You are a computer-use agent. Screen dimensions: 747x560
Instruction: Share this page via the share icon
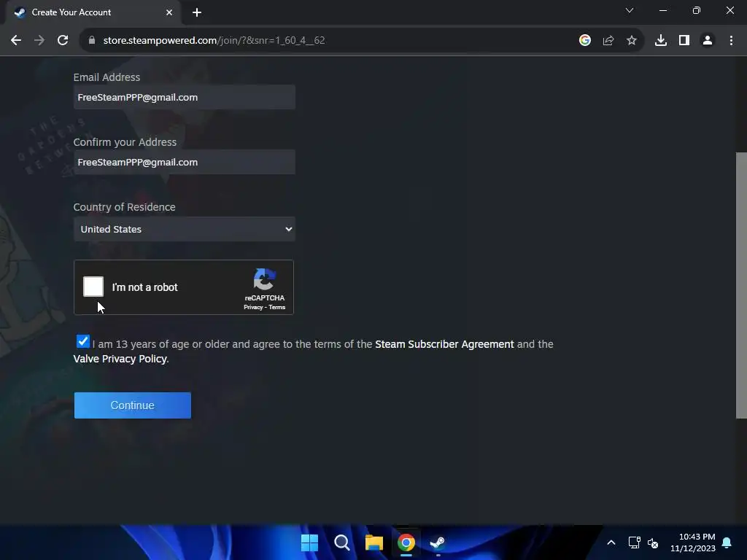[x=608, y=41]
